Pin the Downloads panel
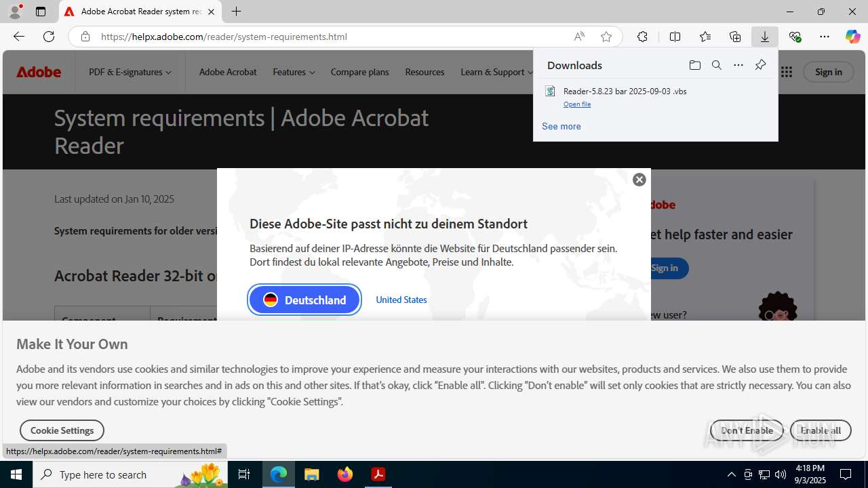This screenshot has width=868, height=488. [760, 65]
